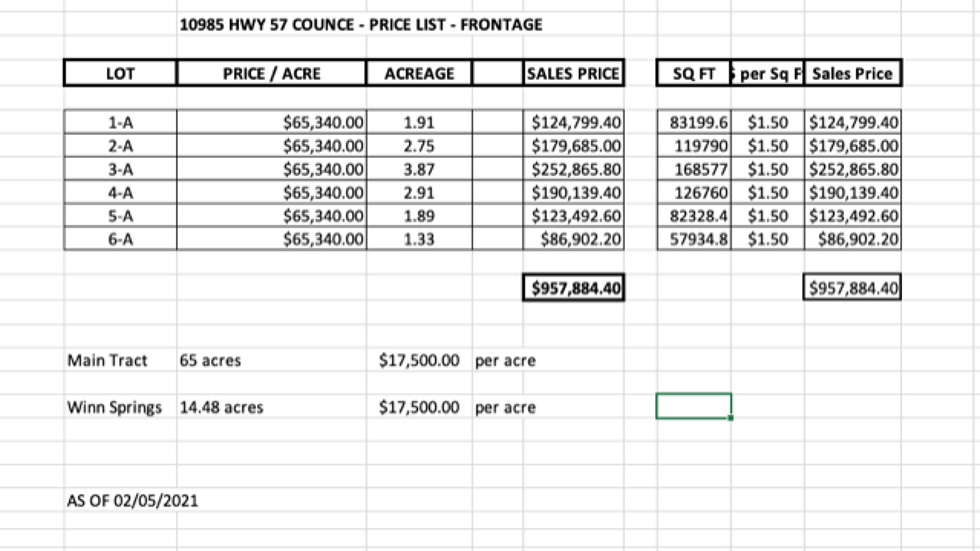Select the PRICE / ACRE header cell
The image size is (980, 551).
coord(271,73)
